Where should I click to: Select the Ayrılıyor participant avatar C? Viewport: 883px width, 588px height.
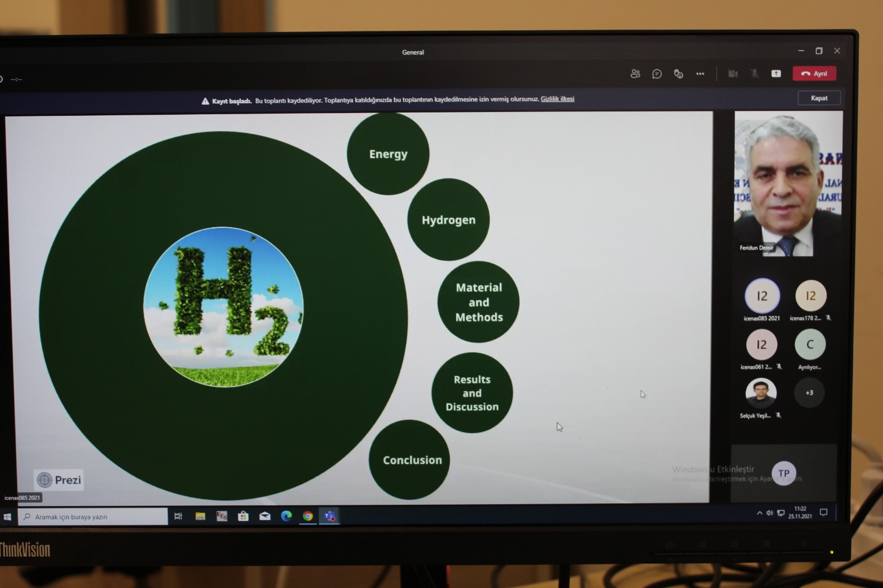[810, 344]
